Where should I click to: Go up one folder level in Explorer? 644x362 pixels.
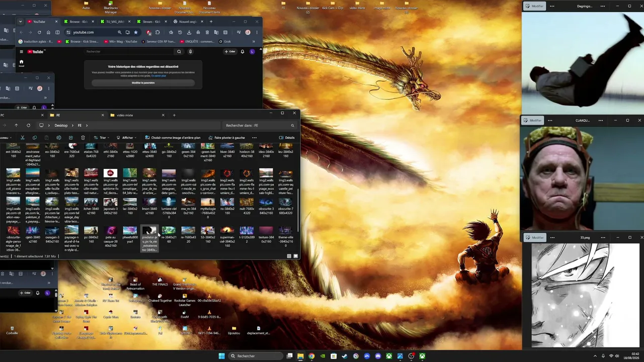click(x=16, y=125)
